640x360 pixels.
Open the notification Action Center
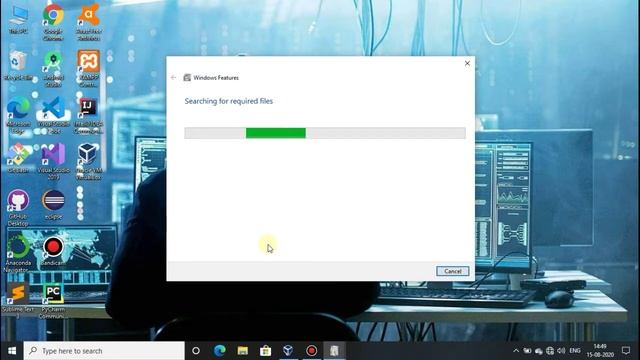(626, 351)
